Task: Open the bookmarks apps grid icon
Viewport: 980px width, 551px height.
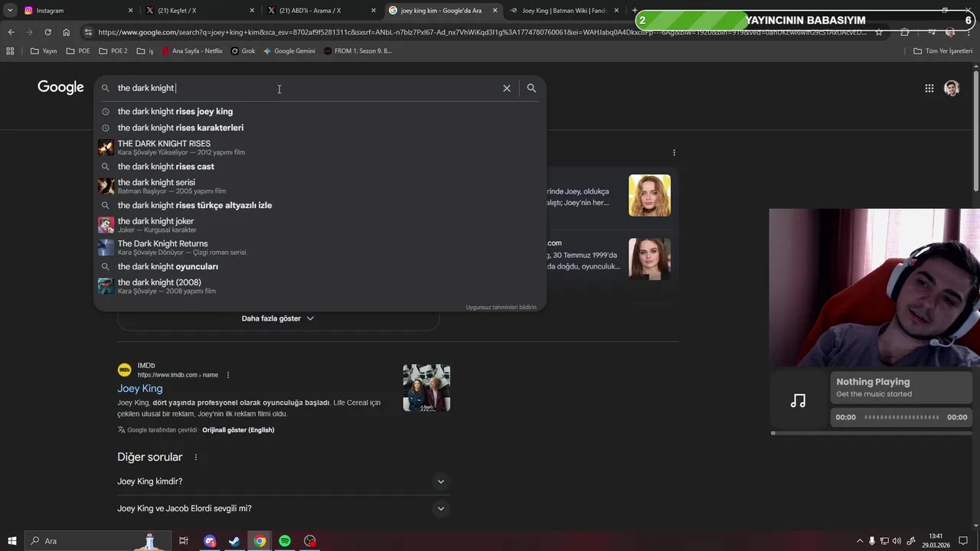Action: pos(10,51)
